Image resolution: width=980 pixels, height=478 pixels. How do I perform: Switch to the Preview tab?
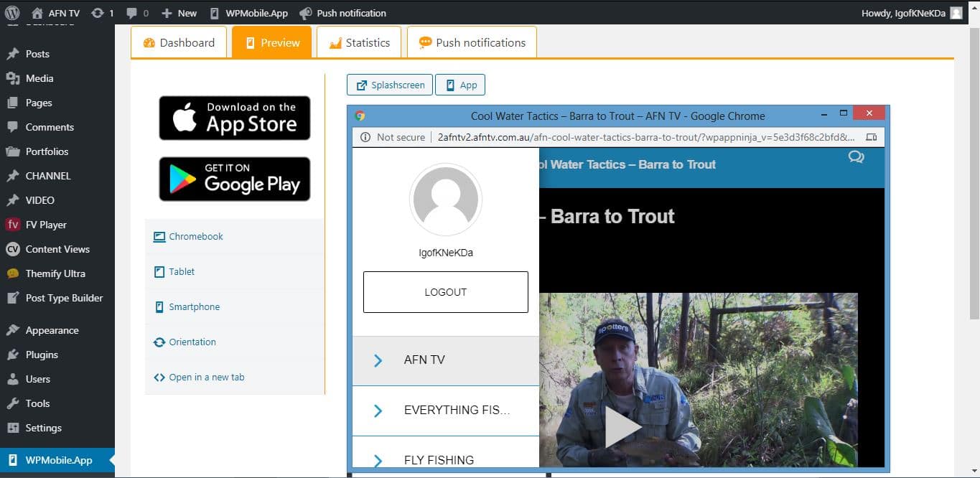pyautogui.click(x=272, y=42)
